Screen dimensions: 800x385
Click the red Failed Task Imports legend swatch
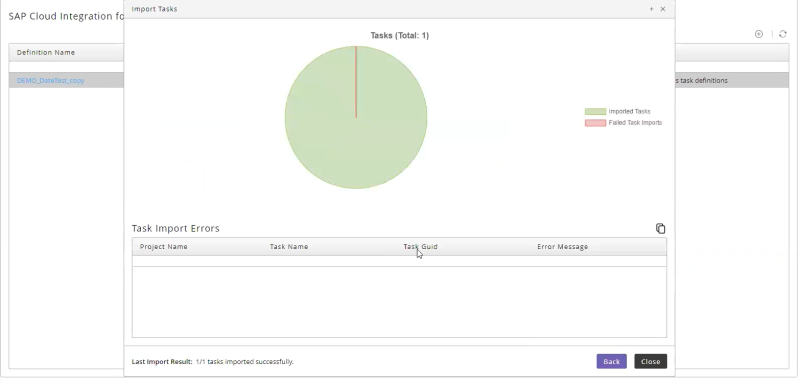595,123
